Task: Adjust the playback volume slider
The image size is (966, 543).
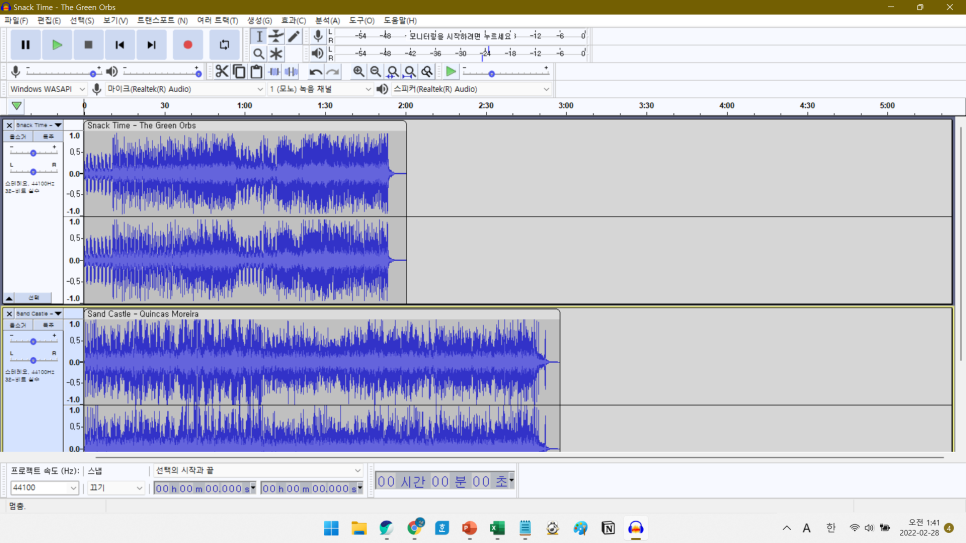Action: point(162,73)
